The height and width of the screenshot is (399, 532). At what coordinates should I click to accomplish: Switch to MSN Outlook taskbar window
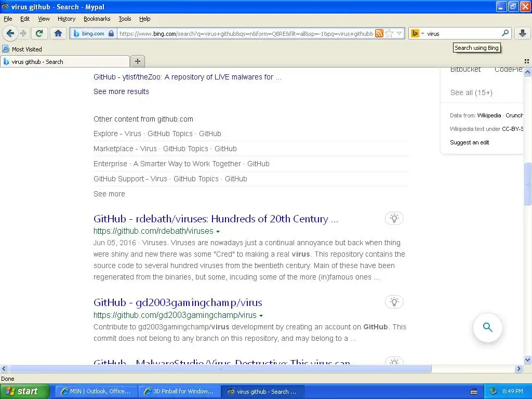coord(96,392)
